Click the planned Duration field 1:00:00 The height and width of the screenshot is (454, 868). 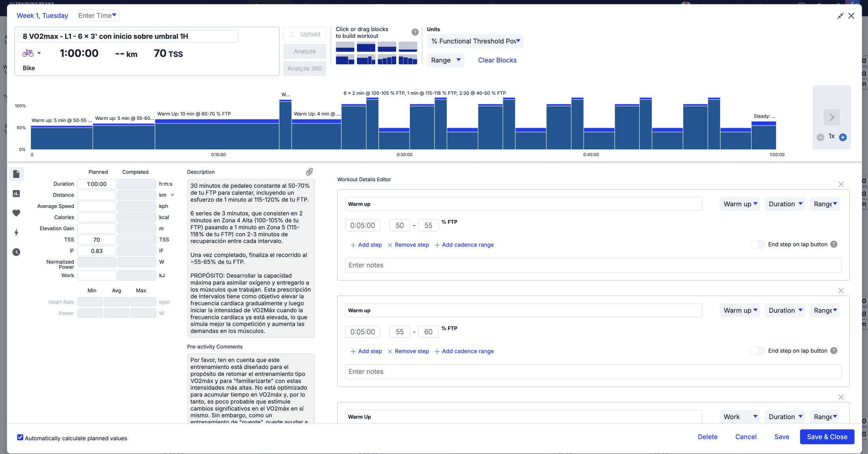(x=97, y=184)
